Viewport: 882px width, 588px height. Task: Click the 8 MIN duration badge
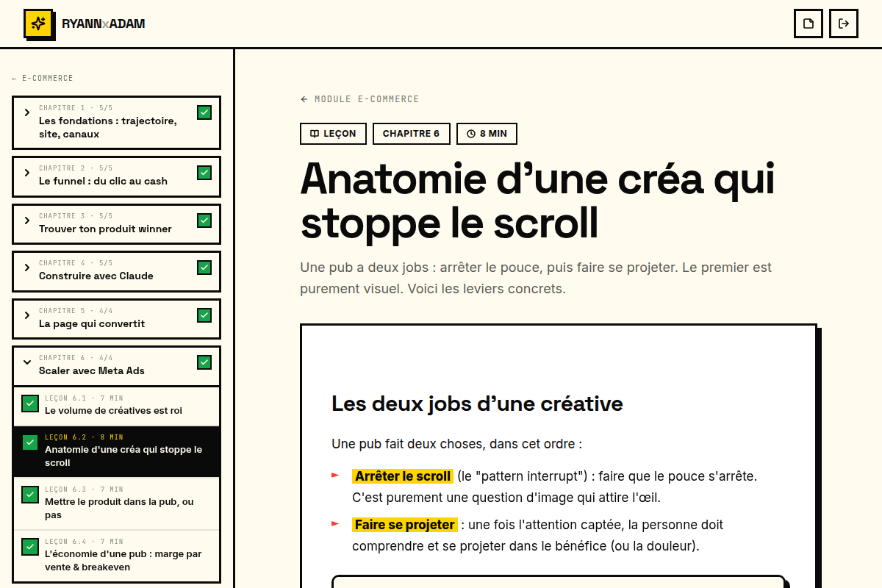coord(487,134)
